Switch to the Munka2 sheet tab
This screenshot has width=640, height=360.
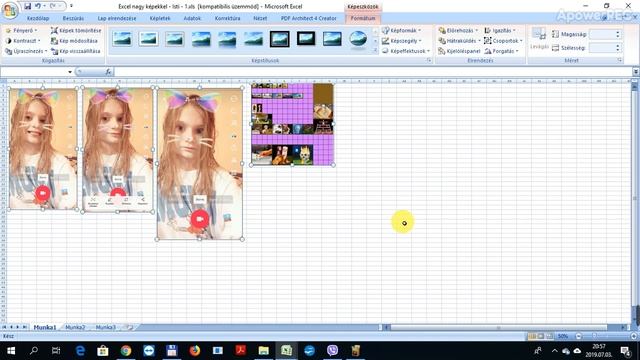click(75, 327)
